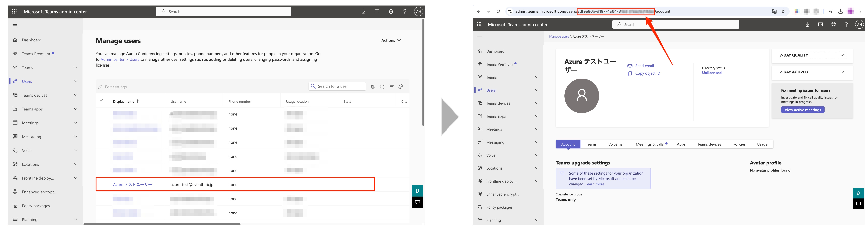Open app launcher grid in left Manage users screenshot
The height and width of the screenshot is (234, 868).
[x=14, y=11]
